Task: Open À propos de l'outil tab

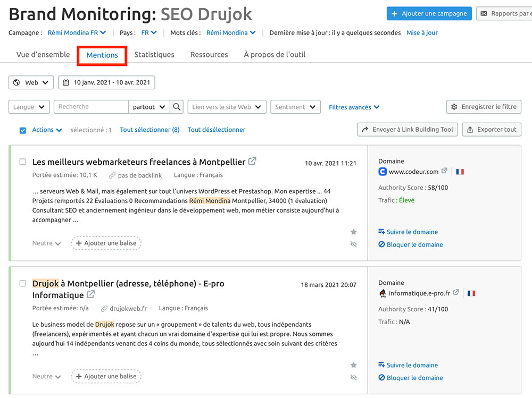Action: point(275,55)
